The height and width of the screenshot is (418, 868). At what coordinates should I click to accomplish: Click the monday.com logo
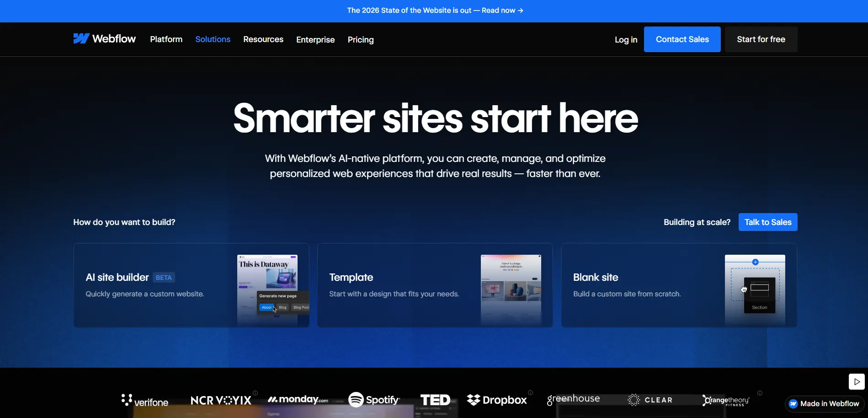(298, 399)
